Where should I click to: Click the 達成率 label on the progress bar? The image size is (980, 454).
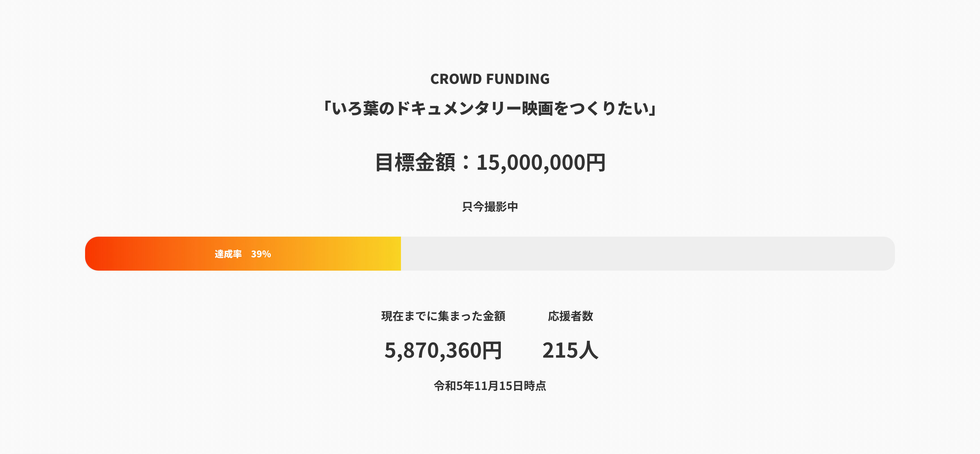tap(228, 254)
